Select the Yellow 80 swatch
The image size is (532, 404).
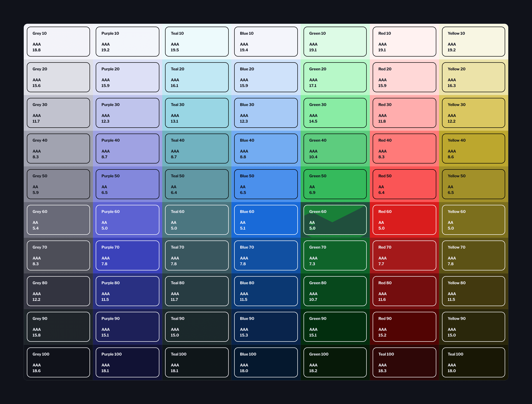coord(473,291)
